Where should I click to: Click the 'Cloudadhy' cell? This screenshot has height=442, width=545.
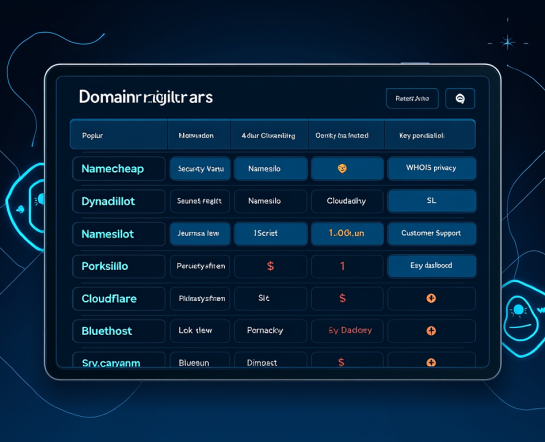coord(347,201)
